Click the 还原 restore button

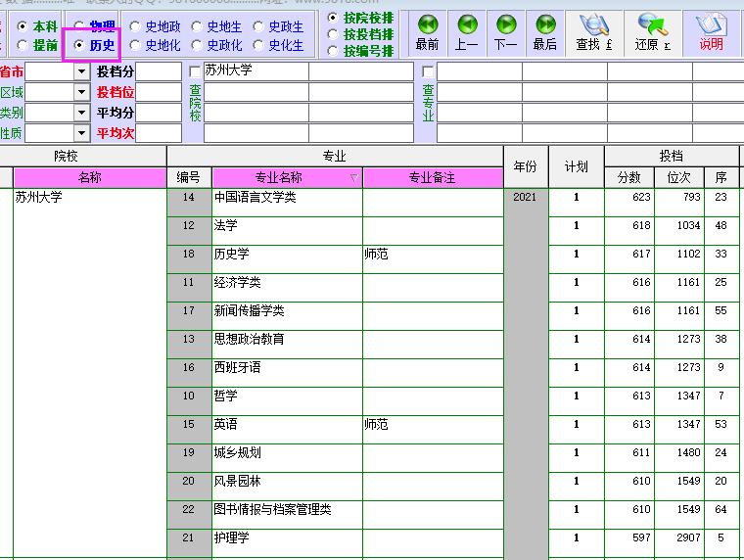[x=653, y=33]
